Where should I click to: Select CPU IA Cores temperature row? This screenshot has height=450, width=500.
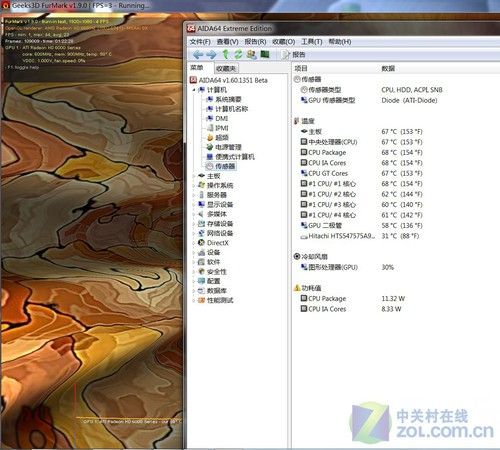361,163
